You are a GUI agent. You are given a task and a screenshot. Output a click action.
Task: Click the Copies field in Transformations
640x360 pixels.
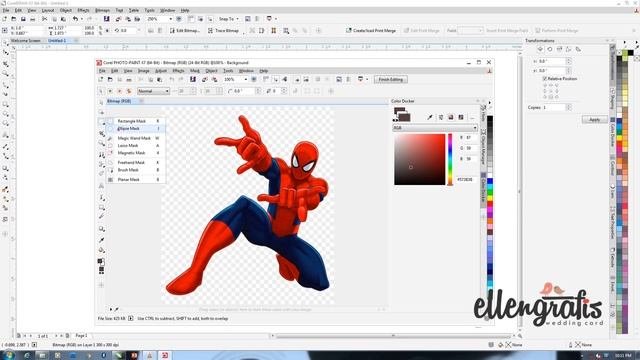tap(553, 107)
